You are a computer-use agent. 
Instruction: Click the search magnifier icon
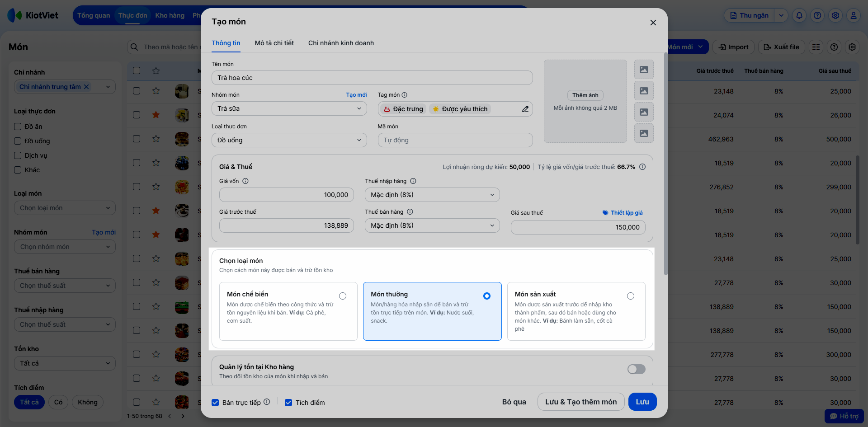click(134, 47)
